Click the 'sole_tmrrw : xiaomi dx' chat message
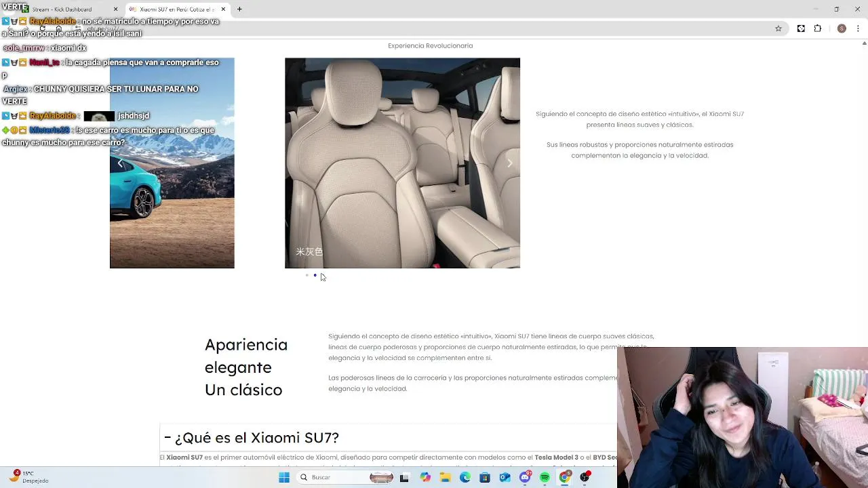Screen dimensions: 868x488 click(45, 48)
